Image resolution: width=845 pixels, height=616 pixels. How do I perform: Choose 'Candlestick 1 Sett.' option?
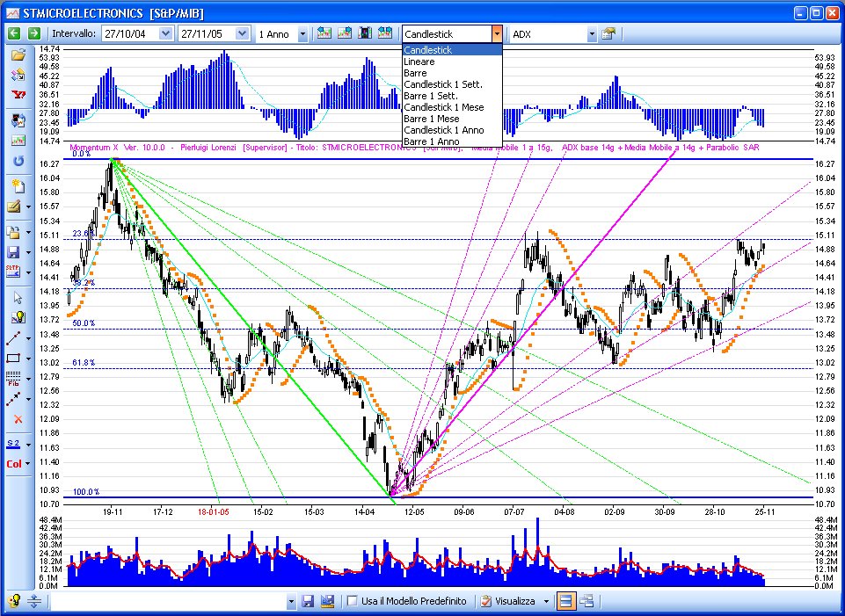(452, 84)
